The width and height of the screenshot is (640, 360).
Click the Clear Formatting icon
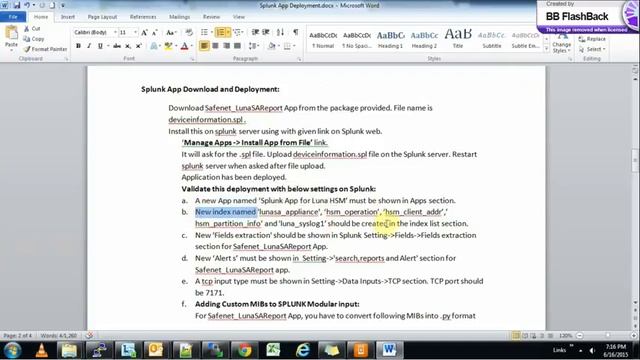(189, 32)
